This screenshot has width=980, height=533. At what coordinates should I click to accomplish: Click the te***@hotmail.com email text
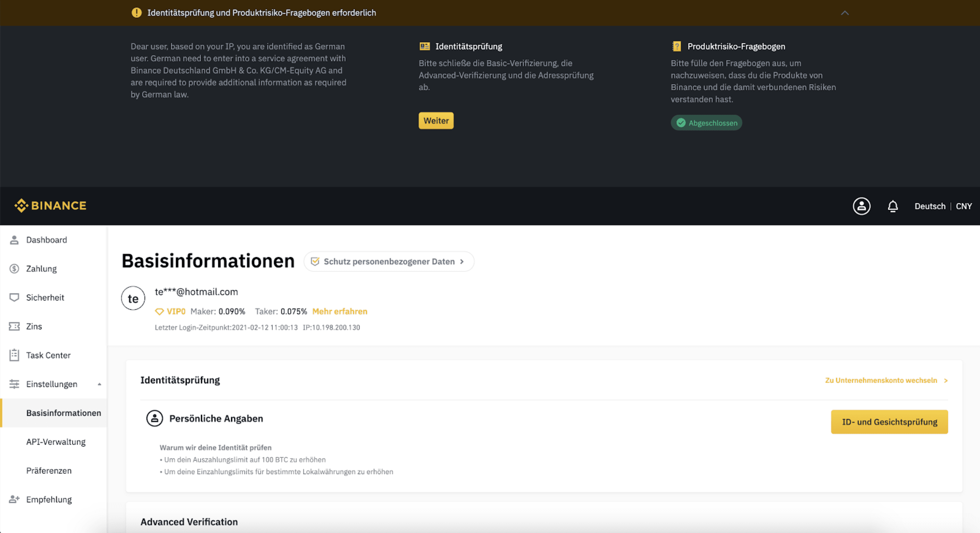[x=196, y=292]
